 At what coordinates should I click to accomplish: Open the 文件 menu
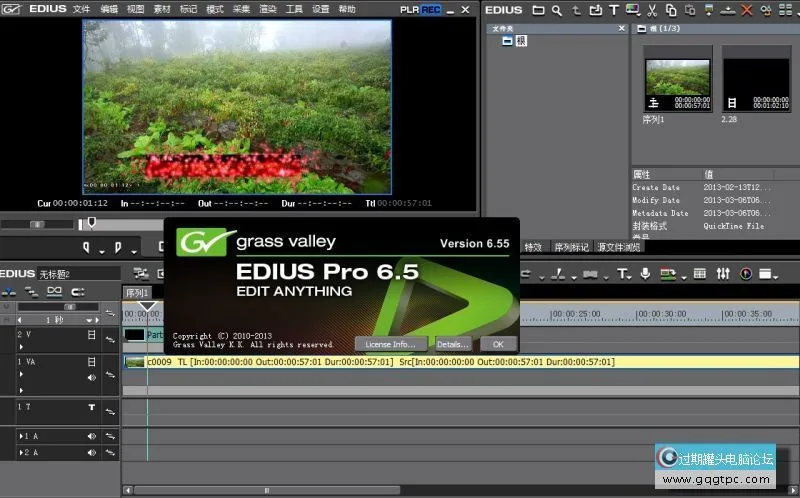(x=81, y=9)
